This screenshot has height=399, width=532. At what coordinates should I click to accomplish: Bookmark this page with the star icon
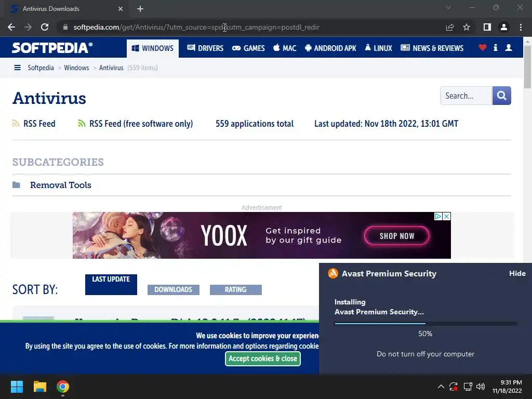tap(467, 27)
